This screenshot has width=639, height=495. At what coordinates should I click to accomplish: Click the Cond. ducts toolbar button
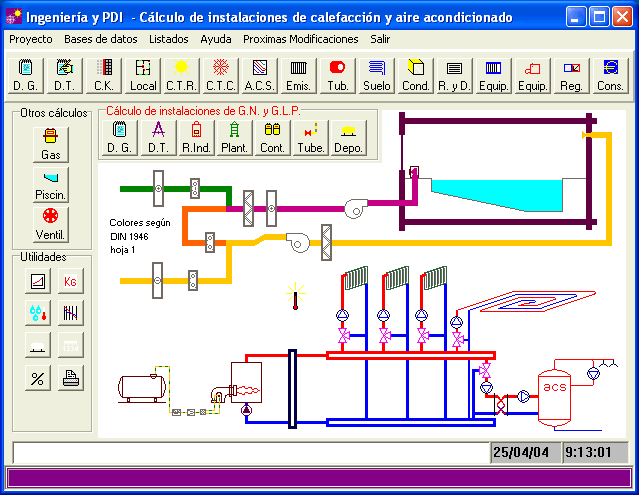click(415, 76)
